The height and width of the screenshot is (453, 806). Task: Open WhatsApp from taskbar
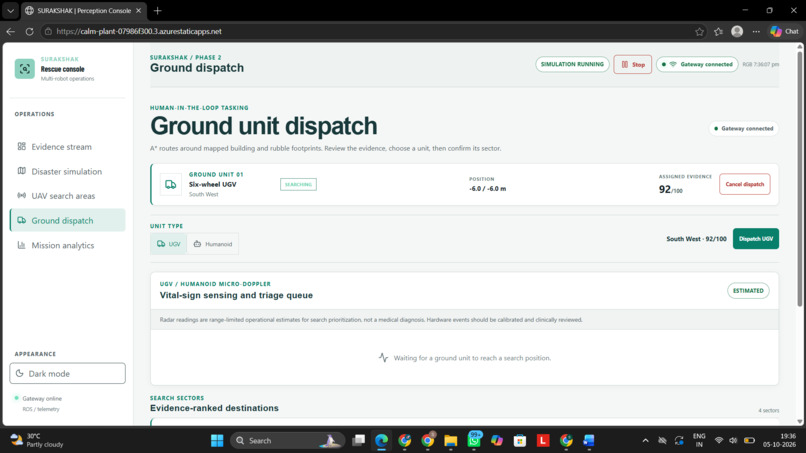[474, 440]
